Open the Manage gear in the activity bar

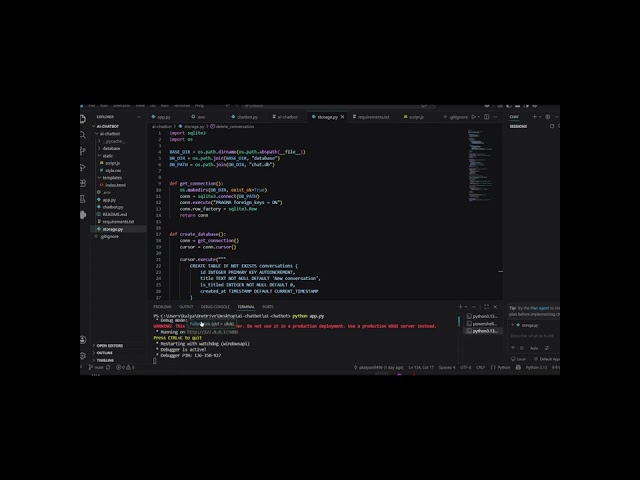(x=83, y=355)
